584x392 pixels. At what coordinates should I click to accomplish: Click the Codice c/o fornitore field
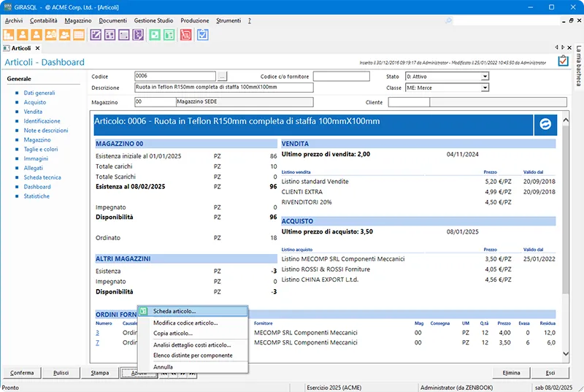pyautogui.click(x=341, y=77)
